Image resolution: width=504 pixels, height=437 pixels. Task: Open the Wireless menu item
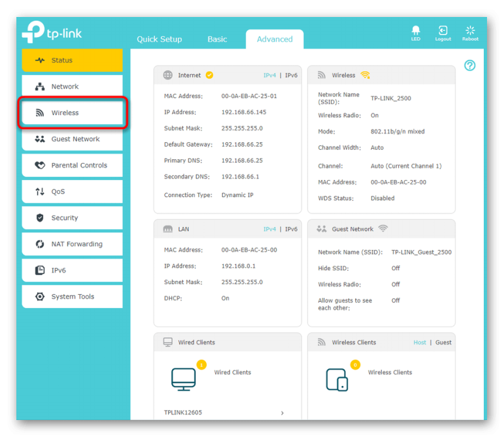point(72,113)
